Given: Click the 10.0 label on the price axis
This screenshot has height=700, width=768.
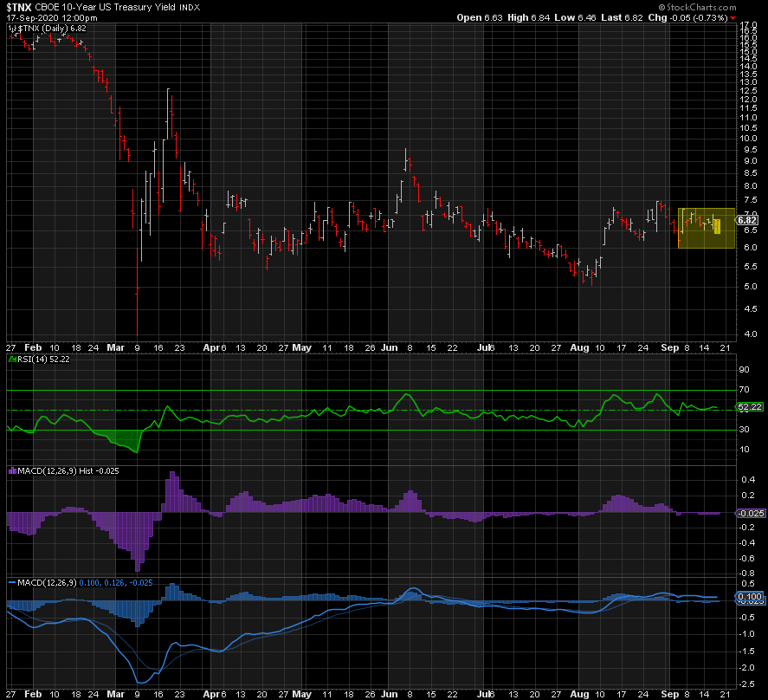Looking at the screenshot, I should point(748,139).
